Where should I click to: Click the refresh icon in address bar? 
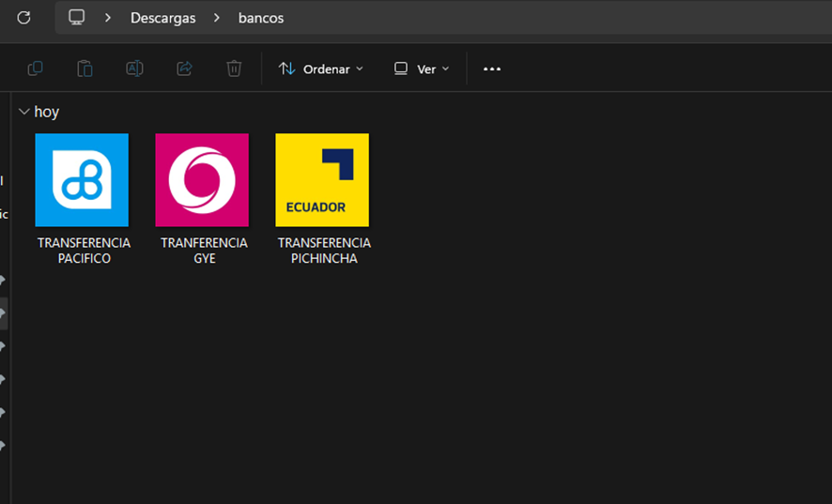coord(23,18)
